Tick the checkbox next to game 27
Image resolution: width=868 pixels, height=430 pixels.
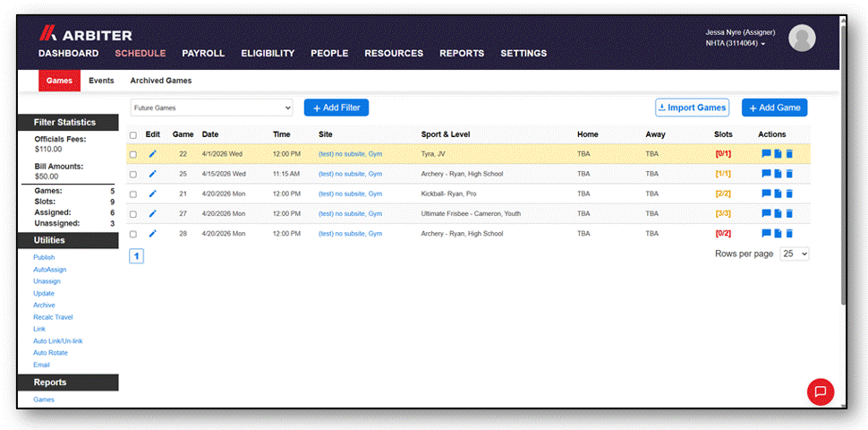pos(132,214)
